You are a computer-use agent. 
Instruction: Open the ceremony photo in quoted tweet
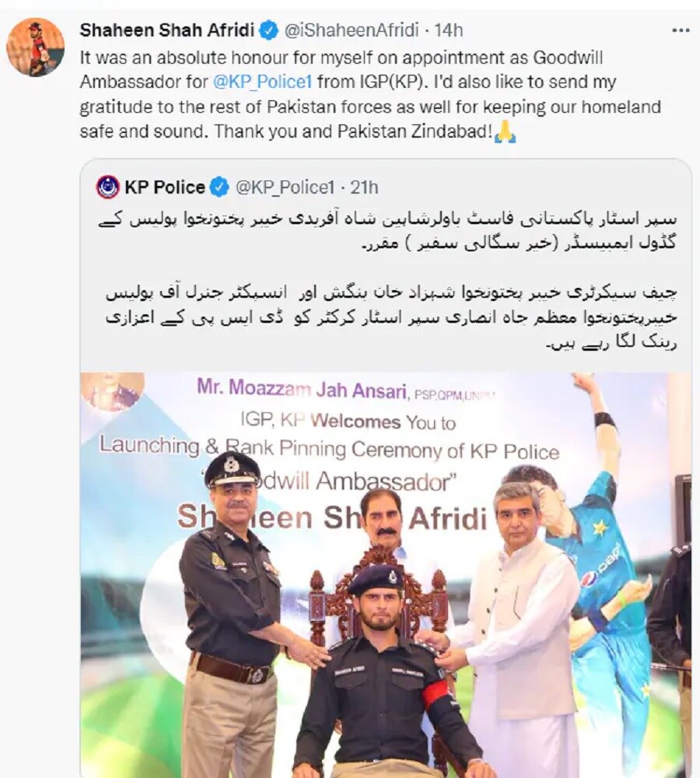coord(386,575)
